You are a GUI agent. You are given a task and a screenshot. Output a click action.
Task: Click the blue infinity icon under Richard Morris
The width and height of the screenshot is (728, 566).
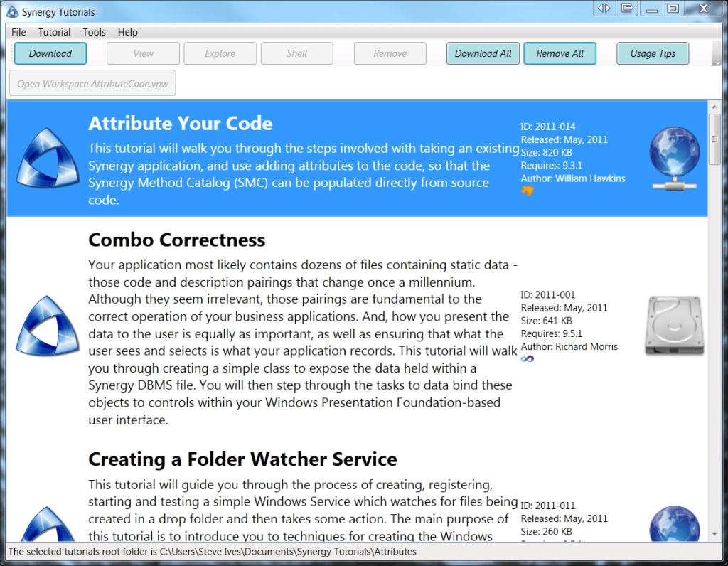(x=527, y=359)
